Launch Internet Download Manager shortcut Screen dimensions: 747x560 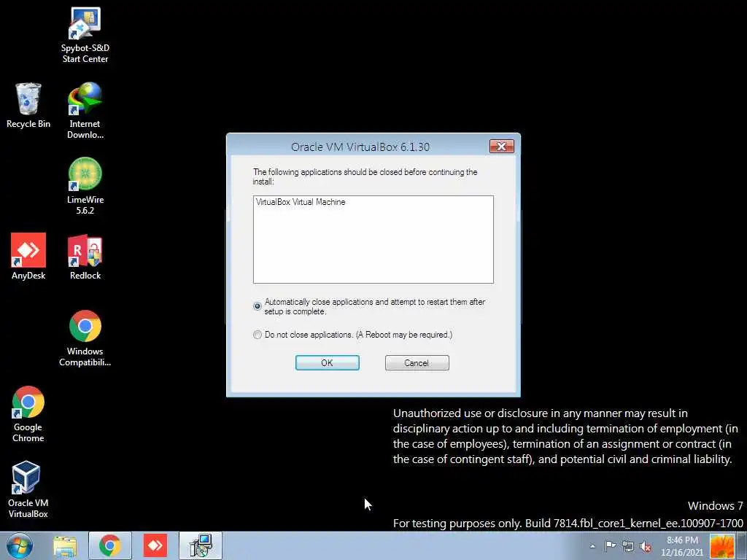85,111
